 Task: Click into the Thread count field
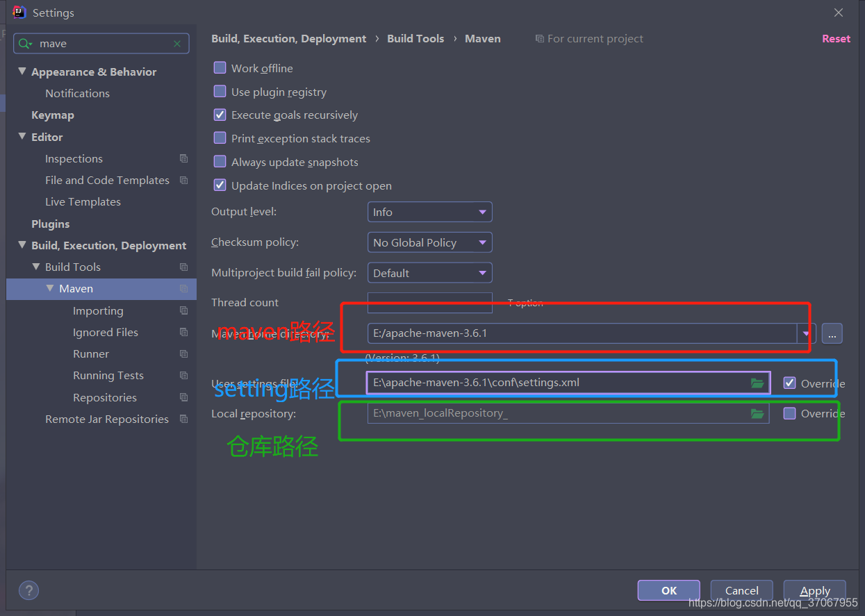[429, 303]
